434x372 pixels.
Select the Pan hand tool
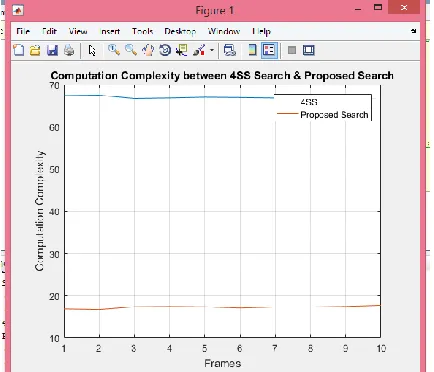[x=148, y=50]
